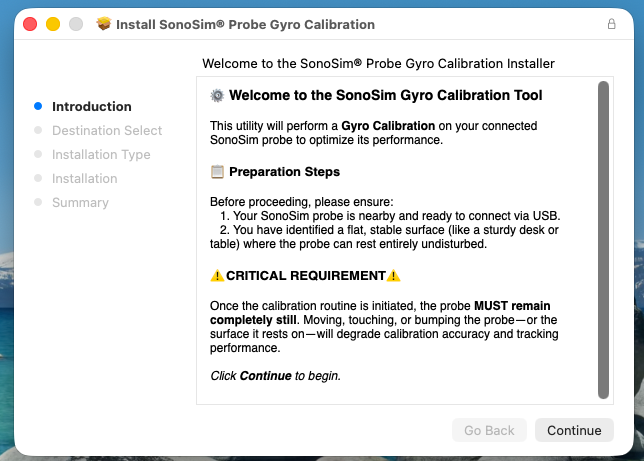This screenshot has width=644, height=461.
Task: Click the package box icon in title bar
Action: click(104, 24)
